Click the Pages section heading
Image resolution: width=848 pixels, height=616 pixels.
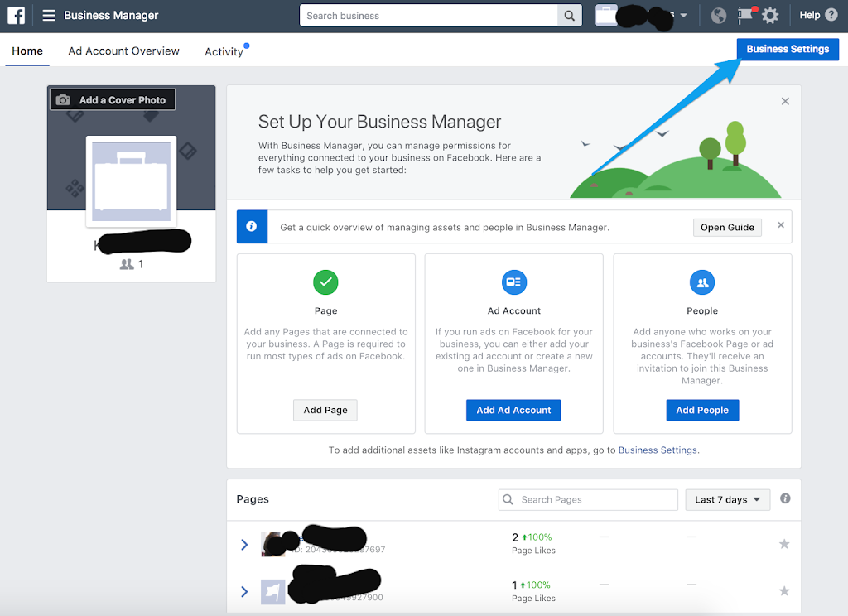pos(253,498)
